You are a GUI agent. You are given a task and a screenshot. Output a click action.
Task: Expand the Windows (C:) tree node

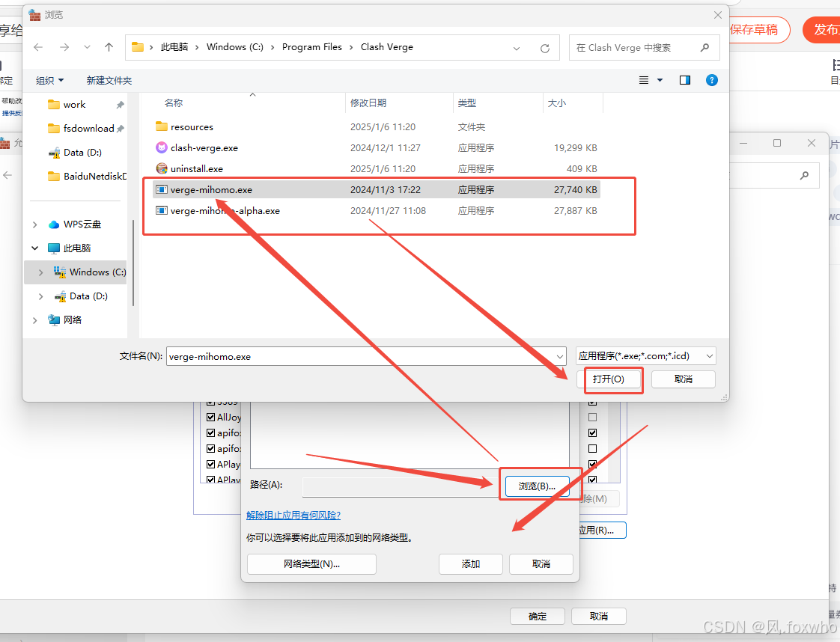[x=40, y=272]
